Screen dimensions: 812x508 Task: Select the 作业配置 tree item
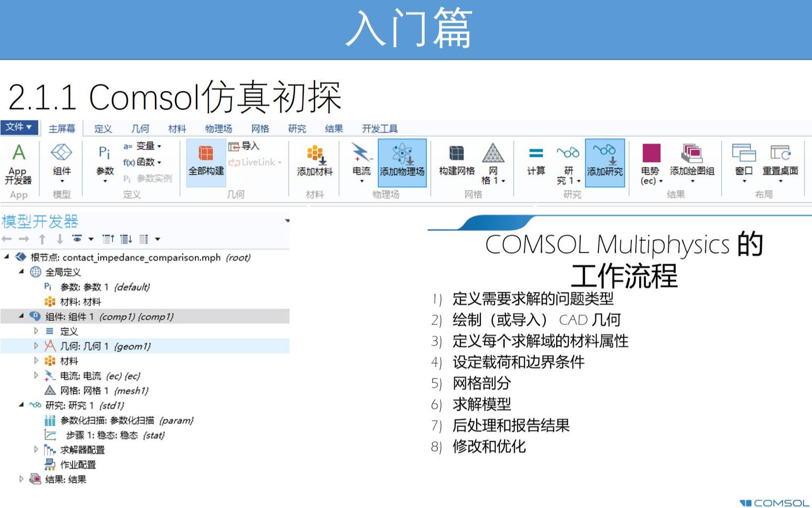pyautogui.click(x=70, y=465)
